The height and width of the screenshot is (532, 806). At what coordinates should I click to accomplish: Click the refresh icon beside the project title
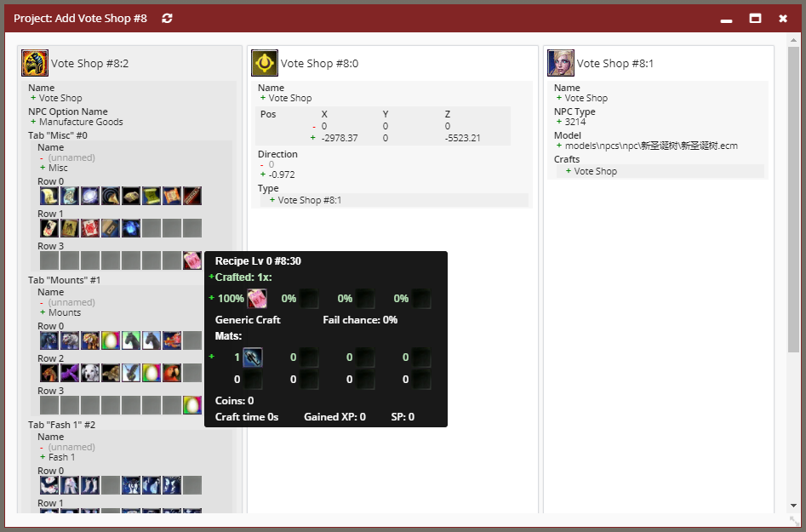(x=167, y=18)
